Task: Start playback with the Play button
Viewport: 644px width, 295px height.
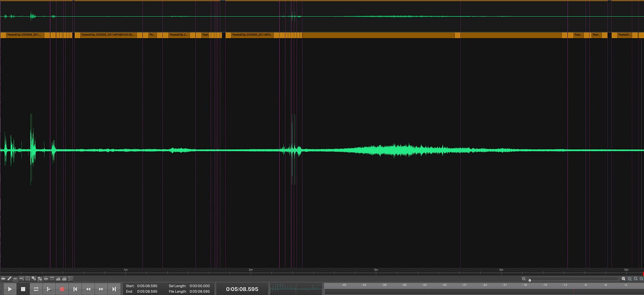Action: pyautogui.click(x=10, y=289)
